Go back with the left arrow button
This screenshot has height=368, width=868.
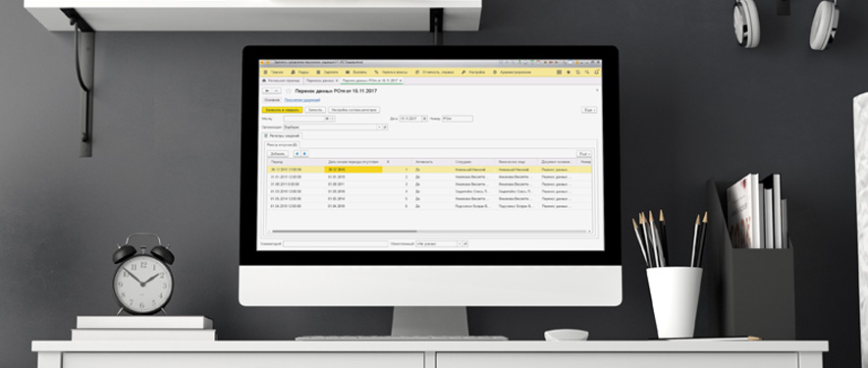click(x=267, y=90)
